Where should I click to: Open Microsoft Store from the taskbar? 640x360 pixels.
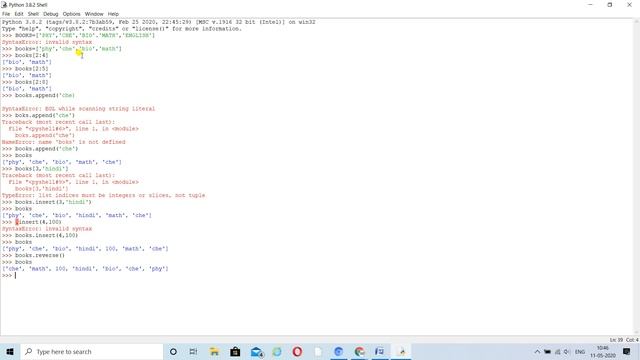235,351
